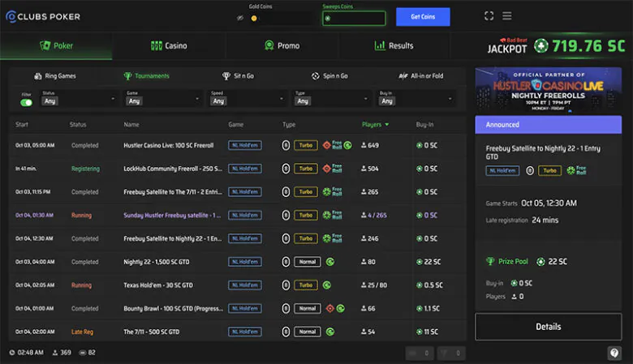Viewport: 633px width, 364px height.
Task: Click the Clubs Poker logo
Action: coord(43,16)
